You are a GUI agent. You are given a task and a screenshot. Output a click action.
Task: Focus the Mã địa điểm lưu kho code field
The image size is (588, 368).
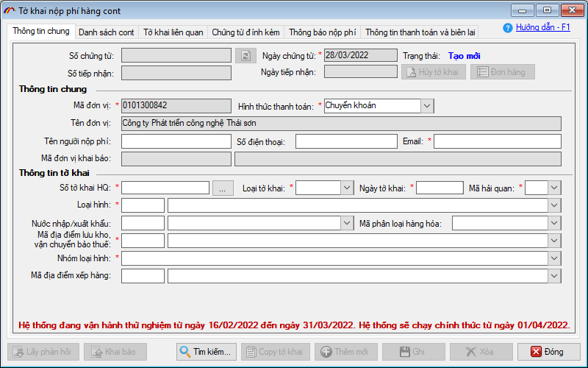(x=143, y=241)
